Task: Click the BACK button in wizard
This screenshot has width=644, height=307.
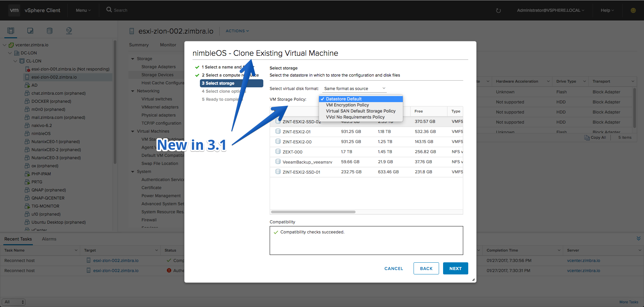Action: coord(426,268)
